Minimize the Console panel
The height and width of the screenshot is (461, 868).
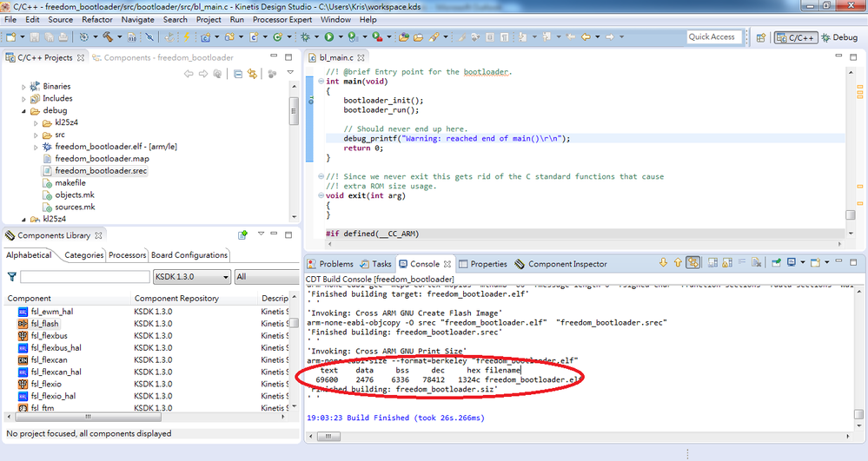838,261
